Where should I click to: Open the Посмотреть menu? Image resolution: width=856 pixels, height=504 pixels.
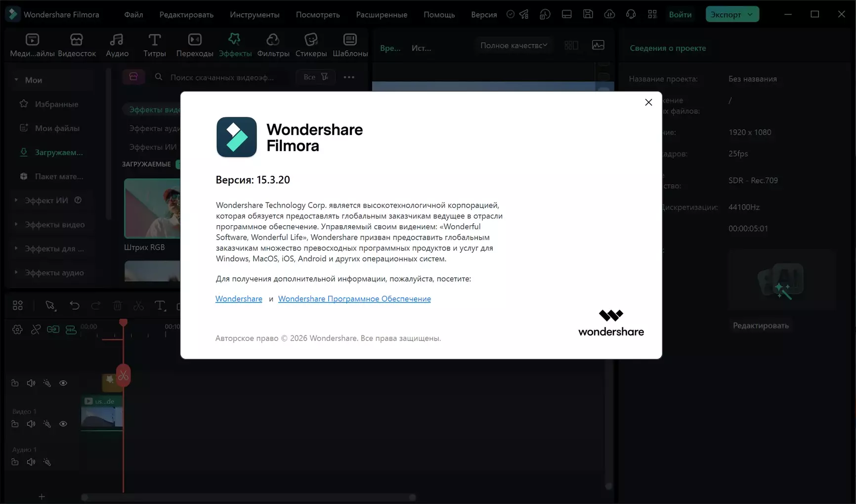pos(318,14)
